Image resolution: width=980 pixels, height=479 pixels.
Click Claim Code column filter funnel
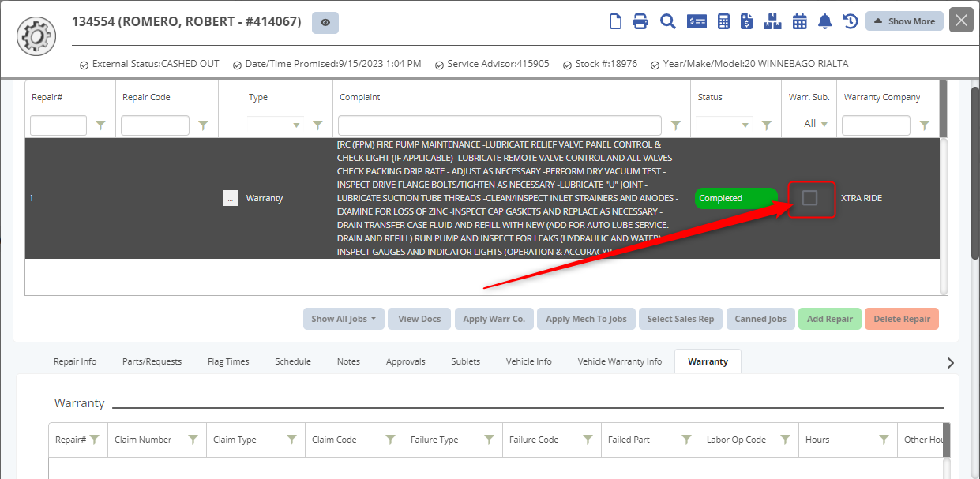point(390,440)
